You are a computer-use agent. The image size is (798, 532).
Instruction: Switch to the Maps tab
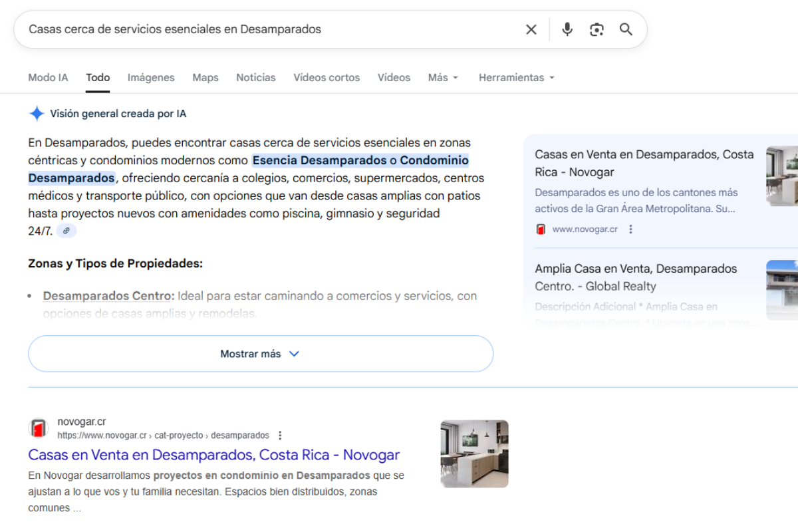point(205,78)
